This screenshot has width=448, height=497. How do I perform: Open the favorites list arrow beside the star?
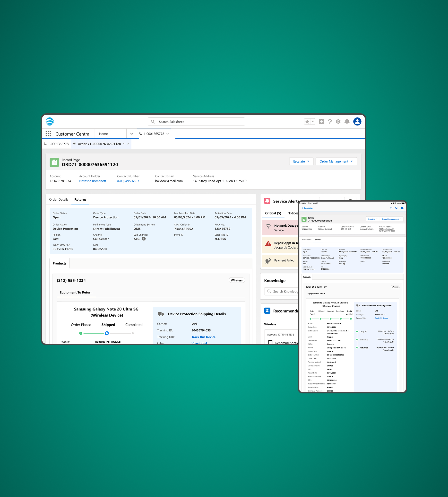point(313,122)
